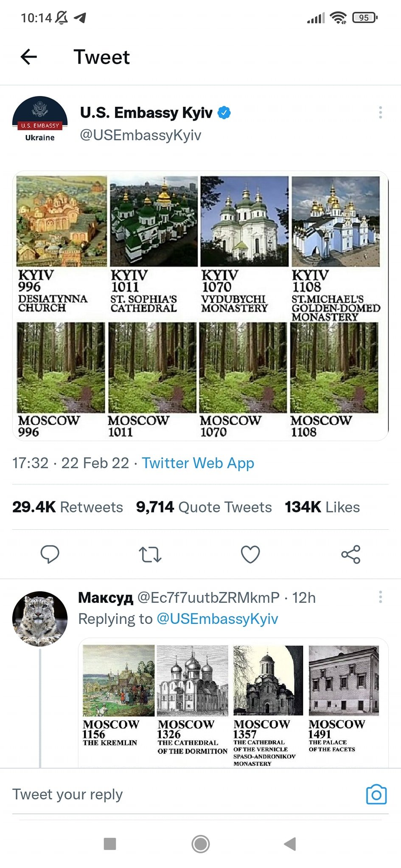Open U.S. Embassy Kyiv profile picture

point(40,121)
